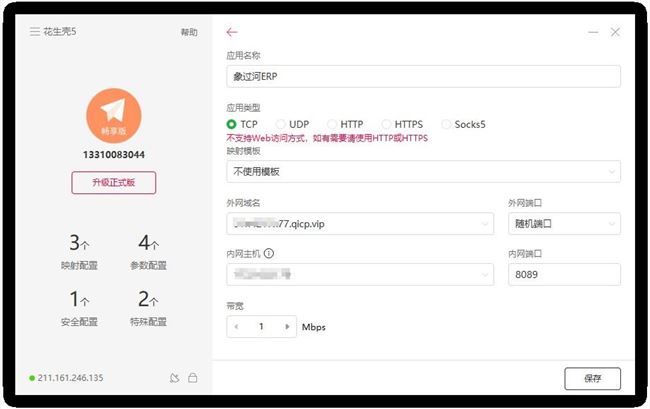Click the account number 13310083044
The image size is (650, 409).
pos(114,155)
